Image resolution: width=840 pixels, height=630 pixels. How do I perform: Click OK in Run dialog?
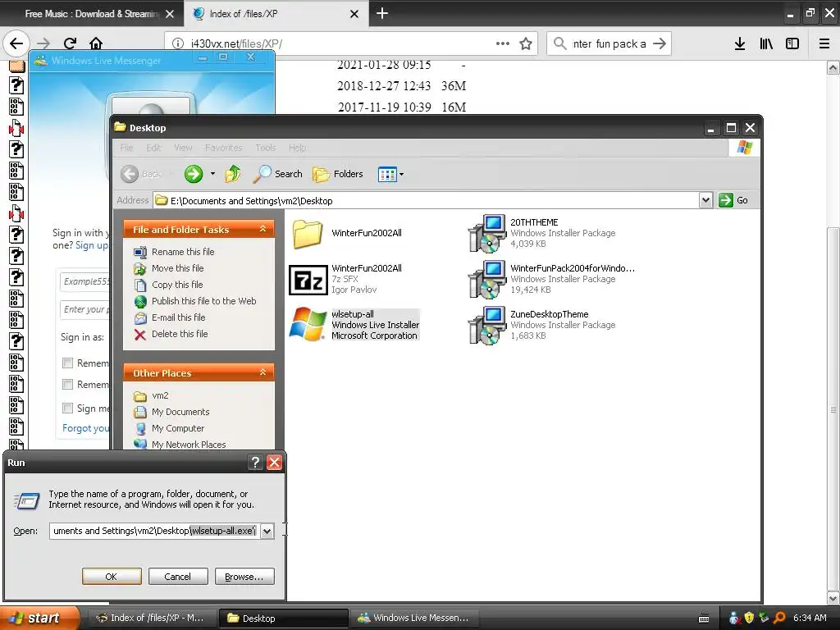point(112,577)
